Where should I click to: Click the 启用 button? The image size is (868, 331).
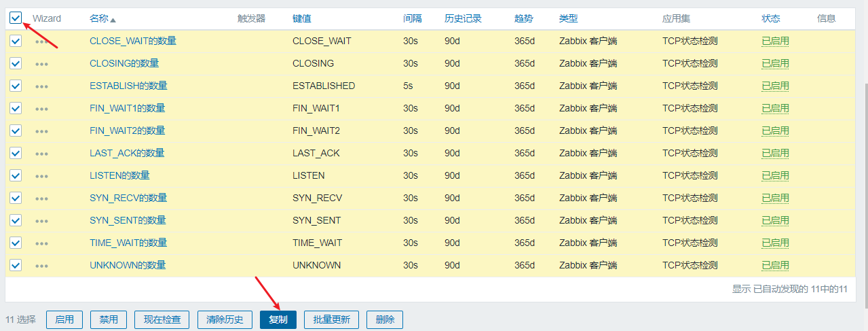[x=64, y=319]
